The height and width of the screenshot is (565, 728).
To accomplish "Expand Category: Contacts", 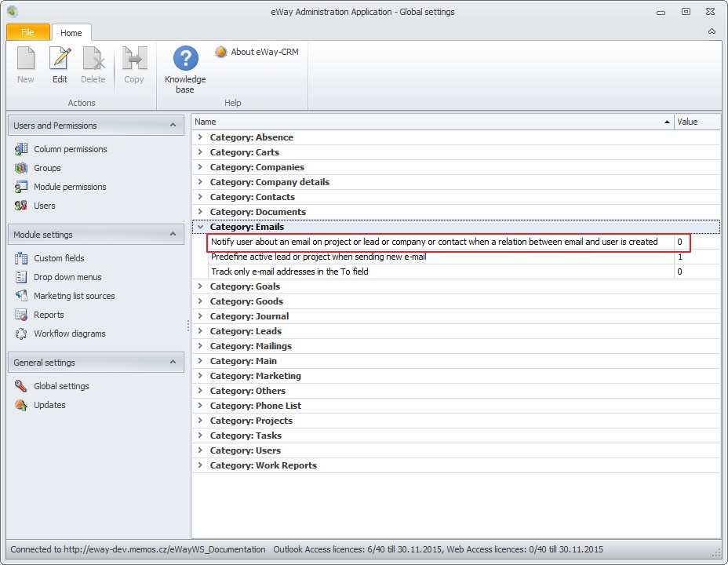I will (200, 196).
